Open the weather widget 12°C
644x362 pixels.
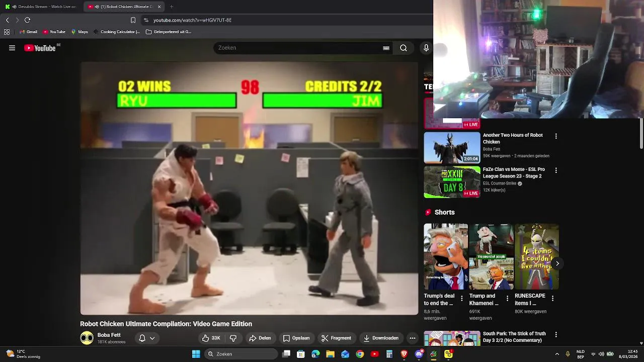(x=24, y=354)
